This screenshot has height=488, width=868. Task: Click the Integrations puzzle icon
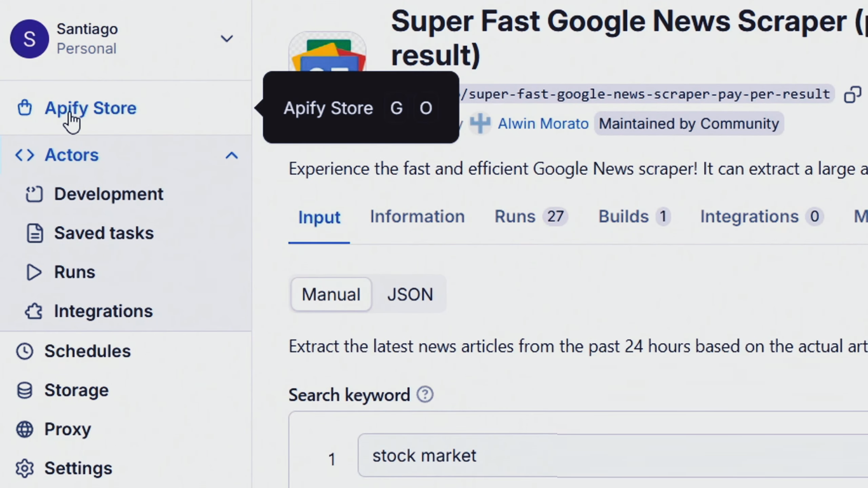coord(34,311)
